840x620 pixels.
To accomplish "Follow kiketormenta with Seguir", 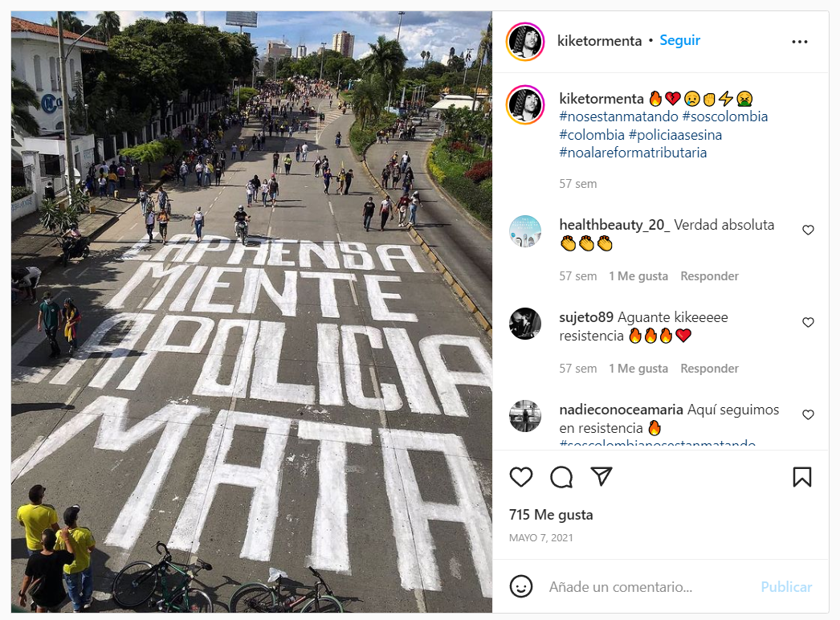I will (679, 40).
